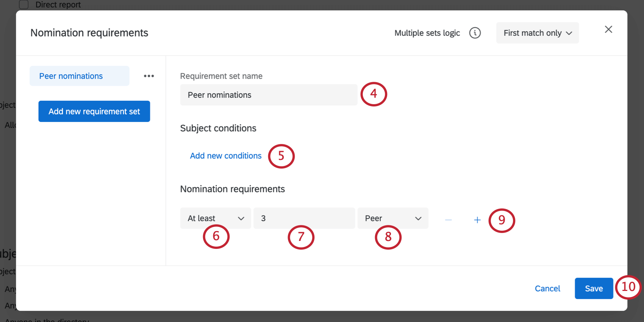Image resolution: width=644 pixels, height=322 pixels.
Task: Remove the requirement row using the minus icon
Action: pos(448,220)
